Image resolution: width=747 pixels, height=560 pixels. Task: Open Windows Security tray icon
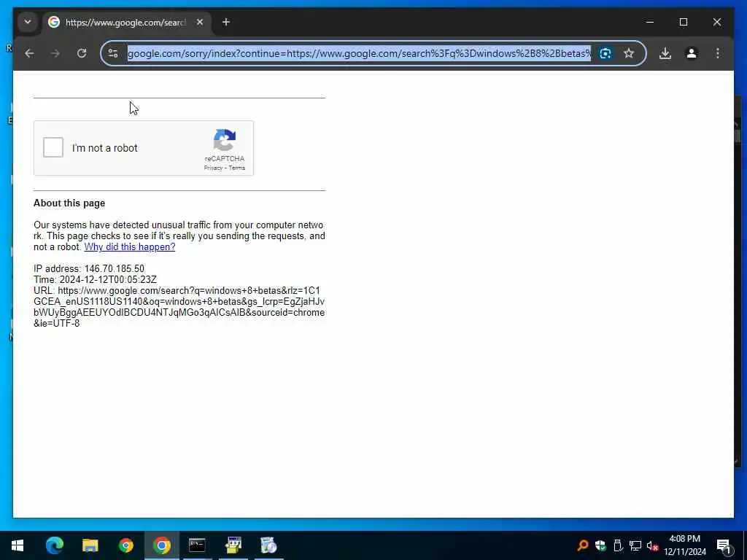coord(600,545)
